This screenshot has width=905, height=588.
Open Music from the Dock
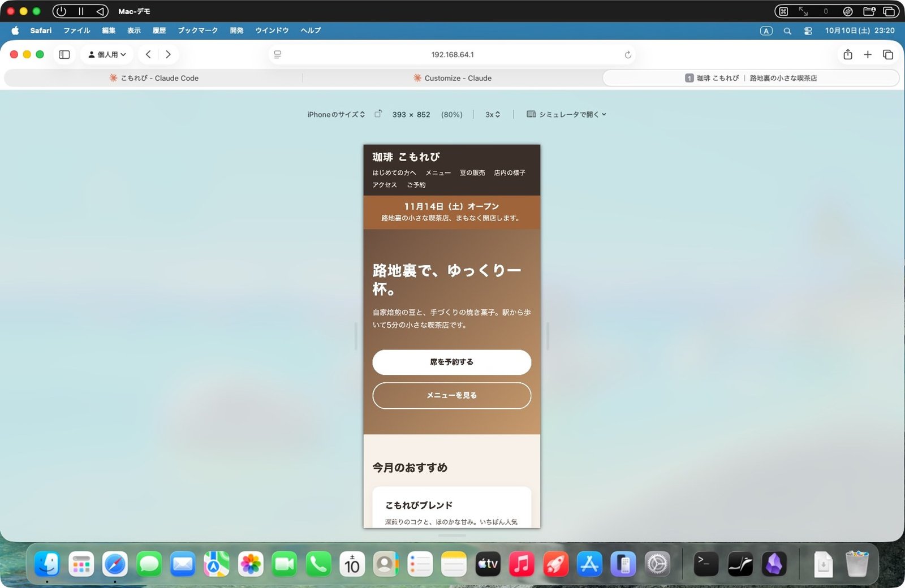[x=522, y=564]
